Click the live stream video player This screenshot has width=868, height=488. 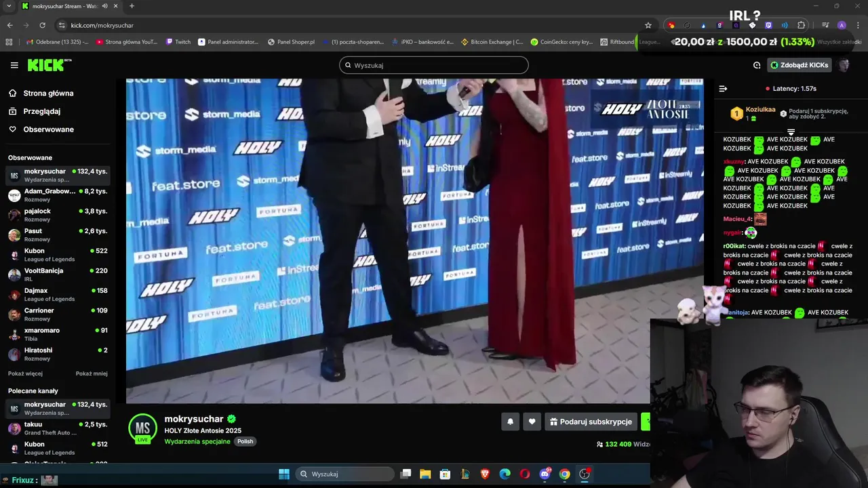pyautogui.click(x=414, y=241)
